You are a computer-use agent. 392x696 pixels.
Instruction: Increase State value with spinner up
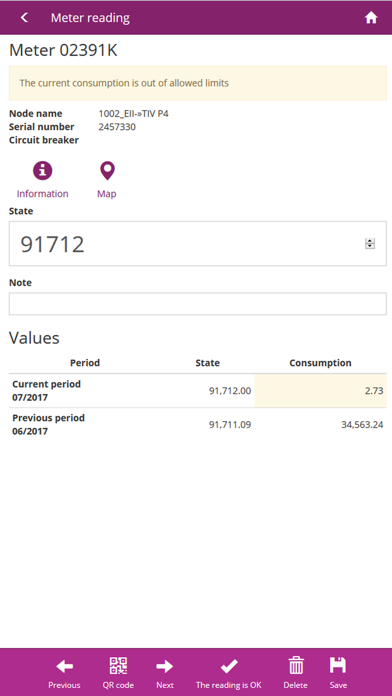tap(370, 241)
